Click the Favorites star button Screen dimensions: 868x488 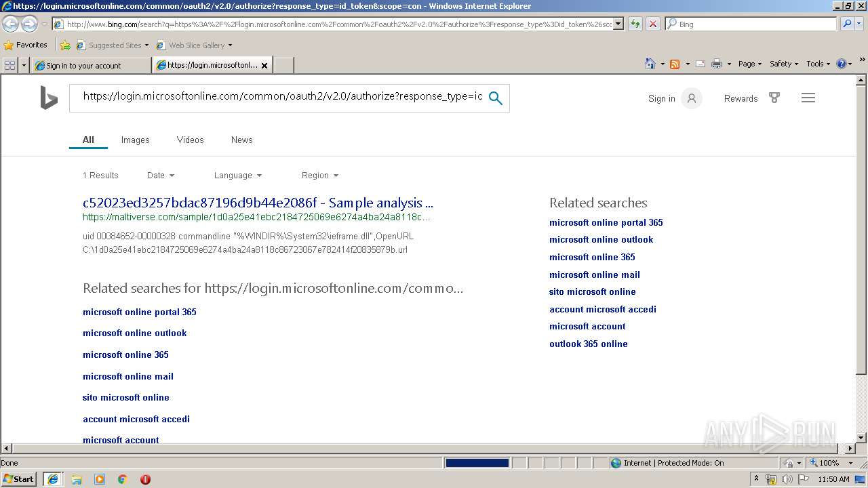26,45
